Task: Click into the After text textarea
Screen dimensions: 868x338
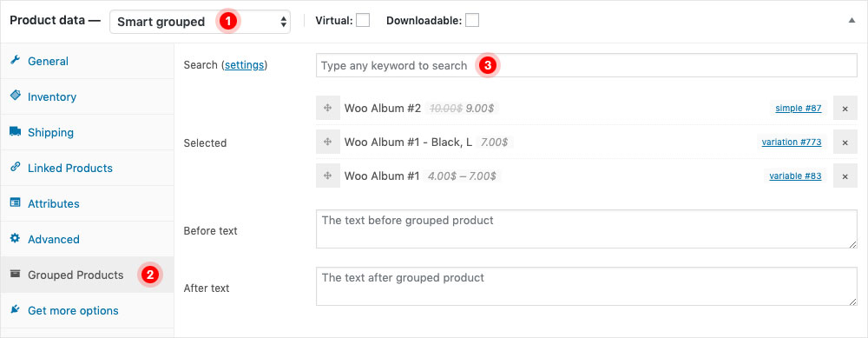Action: pos(586,287)
